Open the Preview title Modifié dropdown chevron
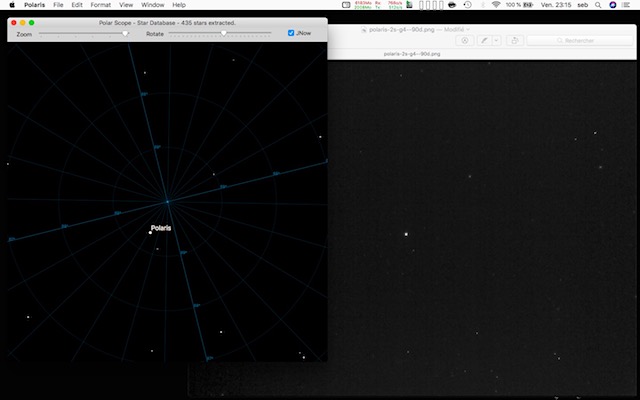Screen dimensions: 640x400 [x=468, y=29]
